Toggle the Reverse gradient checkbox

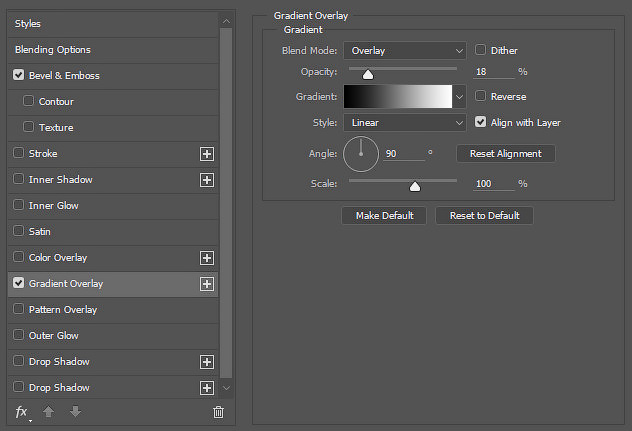[480, 96]
